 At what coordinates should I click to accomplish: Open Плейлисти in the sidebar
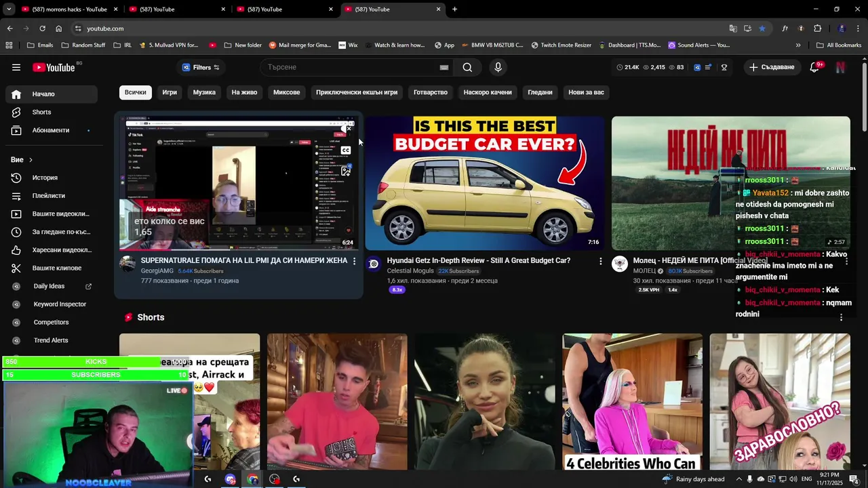click(x=51, y=196)
